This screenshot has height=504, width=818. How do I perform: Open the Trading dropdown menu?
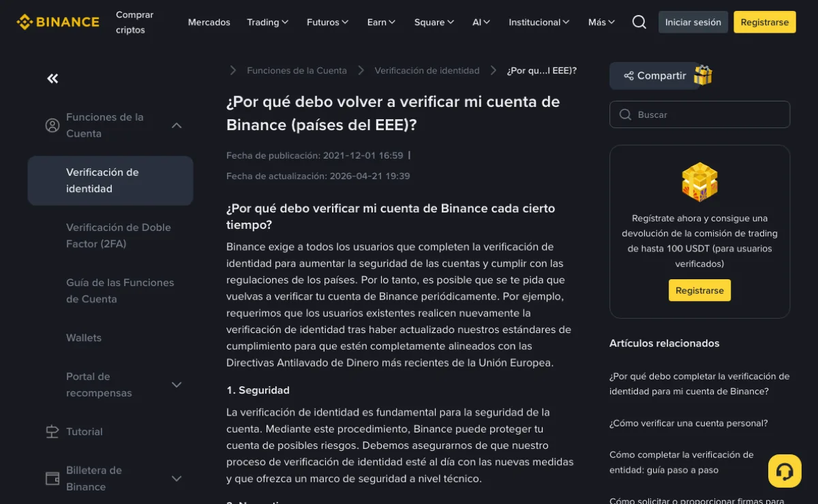click(x=267, y=22)
